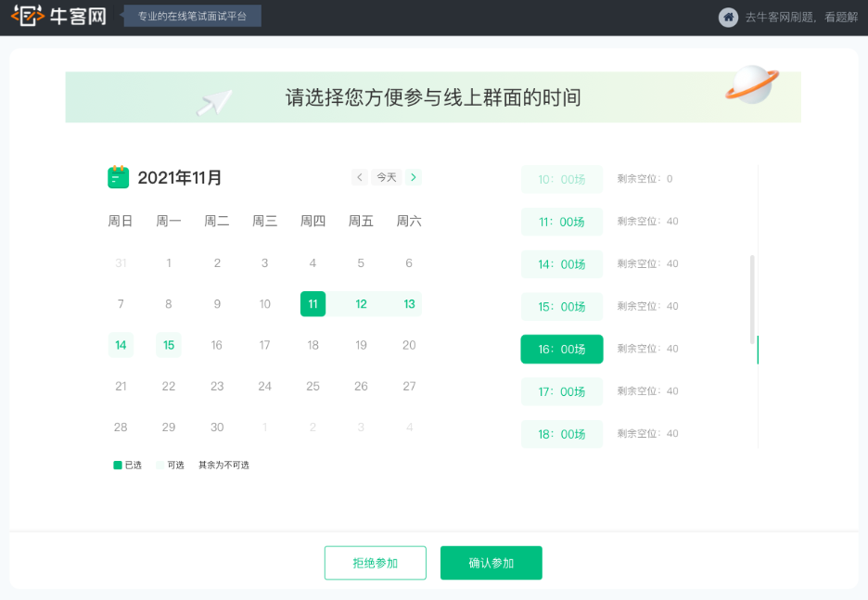Click 拒绝参加 button
This screenshot has width=868, height=600.
[x=376, y=563]
